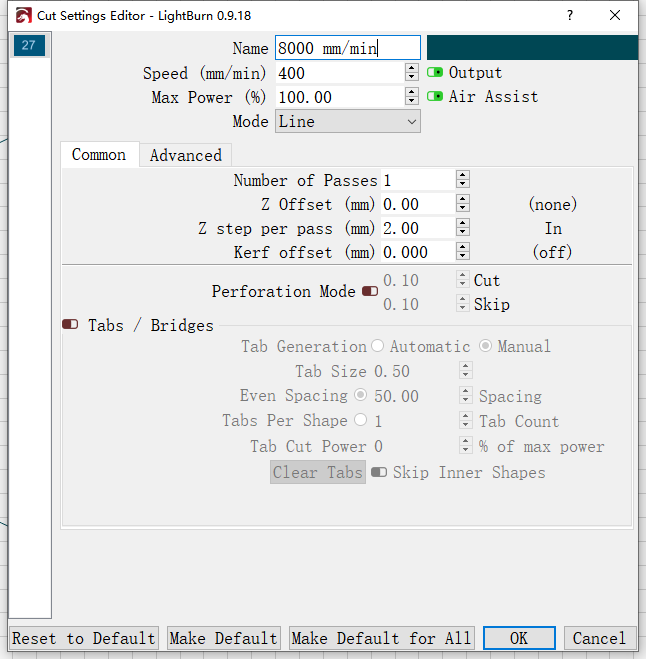Click the Number of Passes field

click(x=418, y=180)
